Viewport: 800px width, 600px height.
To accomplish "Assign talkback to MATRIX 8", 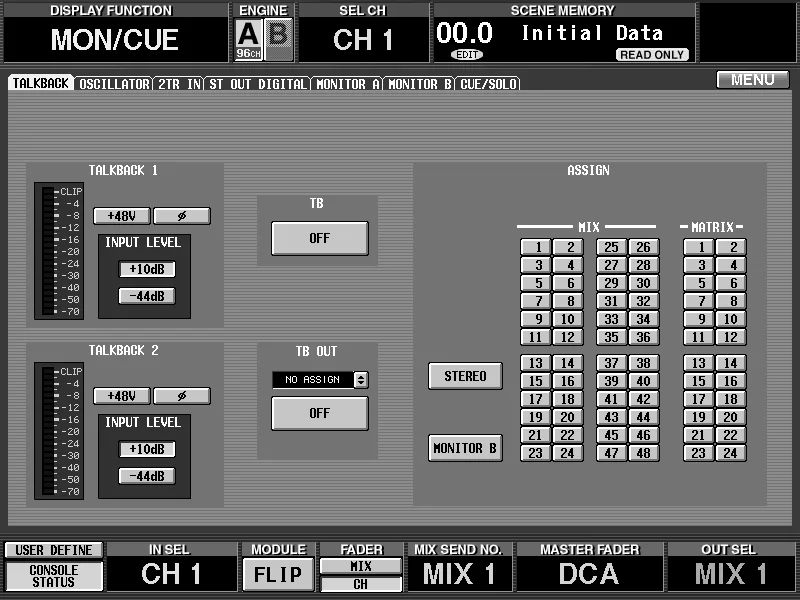I will click(x=731, y=301).
